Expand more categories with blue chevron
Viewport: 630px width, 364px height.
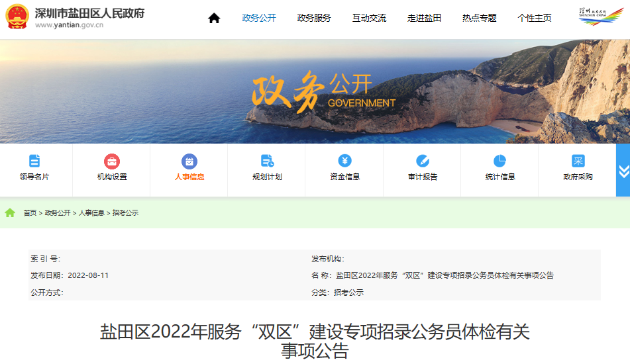[x=623, y=170]
